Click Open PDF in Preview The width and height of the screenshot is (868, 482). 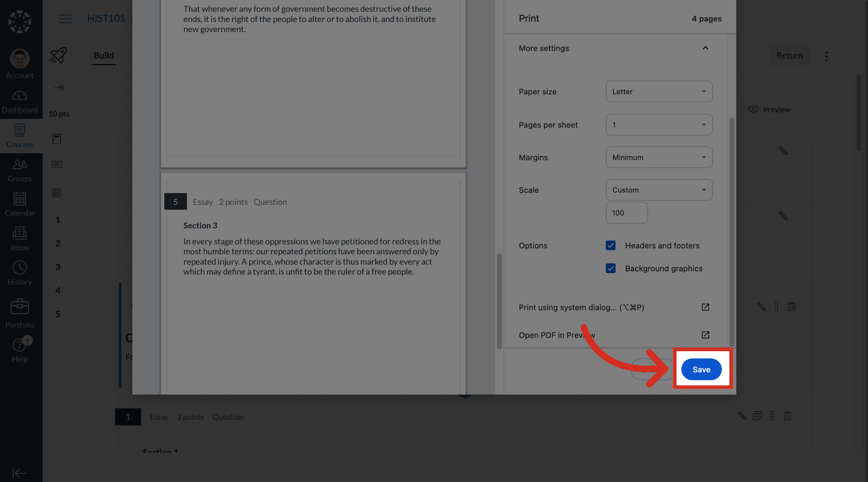tap(557, 335)
